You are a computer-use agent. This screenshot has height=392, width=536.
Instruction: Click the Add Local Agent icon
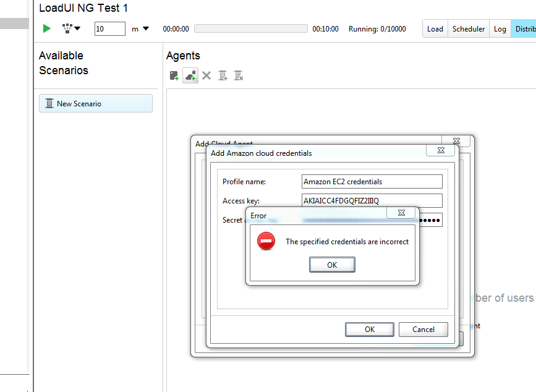pyautogui.click(x=174, y=75)
